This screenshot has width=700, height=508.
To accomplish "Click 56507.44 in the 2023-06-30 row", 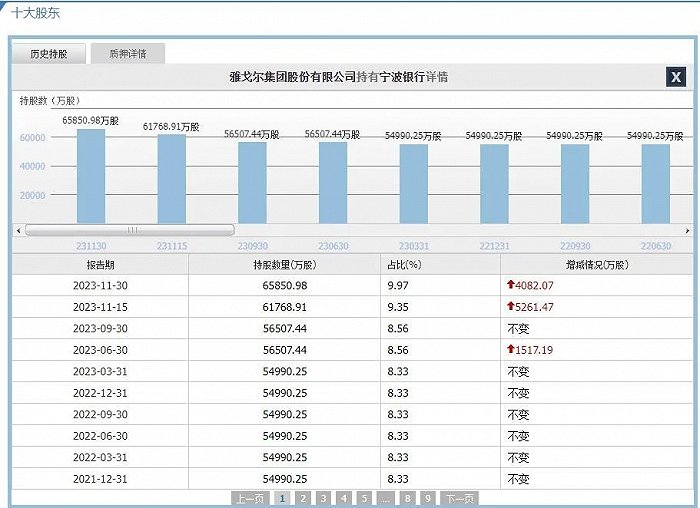I will click(285, 350).
